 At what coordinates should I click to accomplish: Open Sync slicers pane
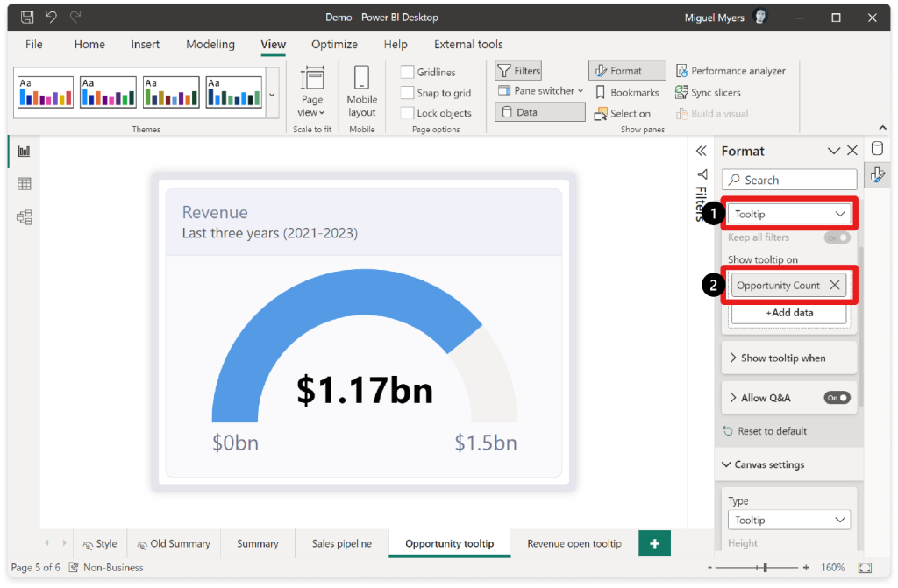tap(708, 92)
